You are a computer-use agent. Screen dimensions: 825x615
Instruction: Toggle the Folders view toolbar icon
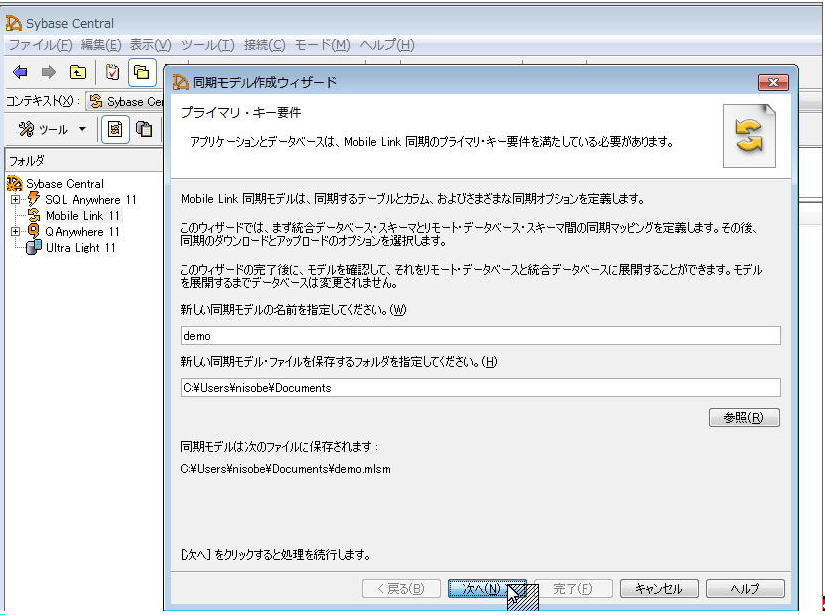point(142,72)
